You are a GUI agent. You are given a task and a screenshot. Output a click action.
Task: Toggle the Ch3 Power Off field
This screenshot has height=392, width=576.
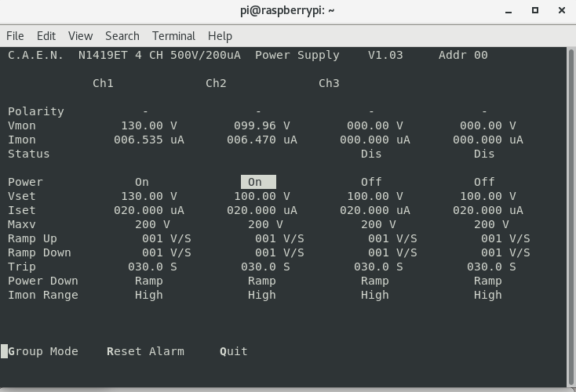coord(371,182)
